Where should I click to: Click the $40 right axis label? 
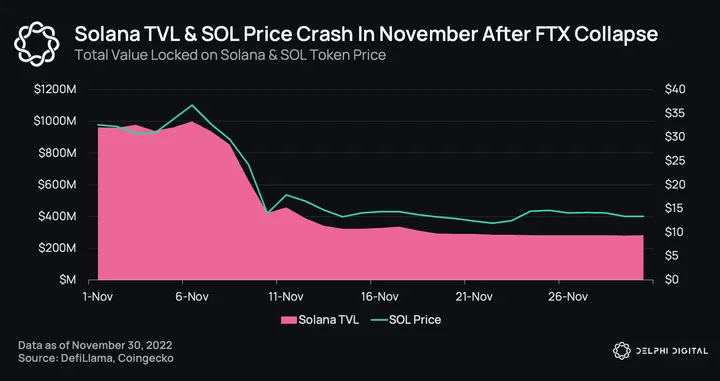pos(675,89)
